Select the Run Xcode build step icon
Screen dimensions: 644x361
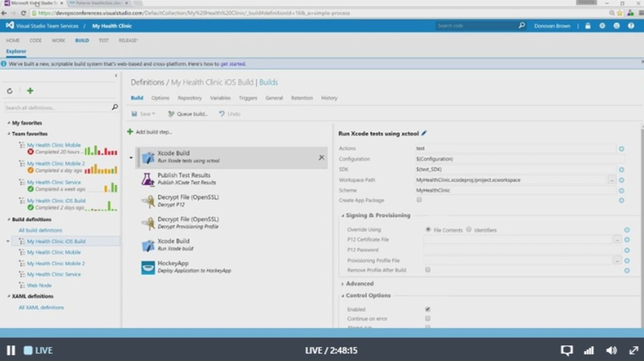click(147, 245)
